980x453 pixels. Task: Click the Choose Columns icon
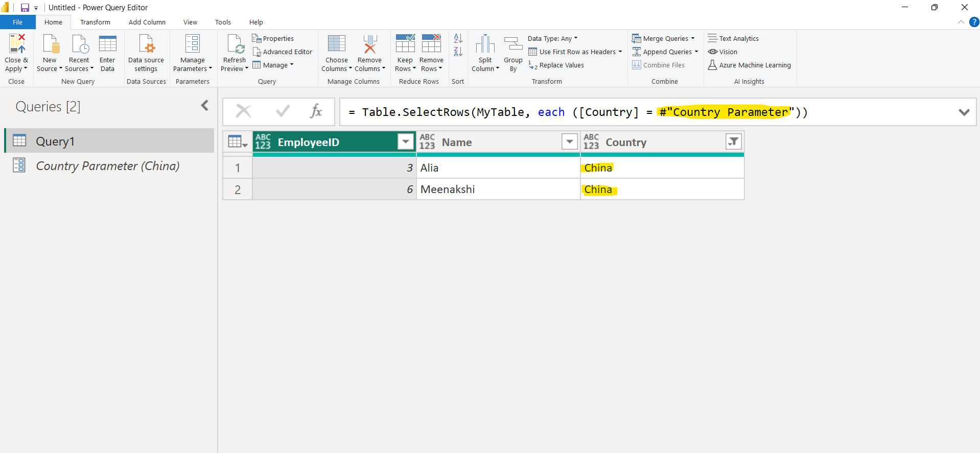[336, 44]
